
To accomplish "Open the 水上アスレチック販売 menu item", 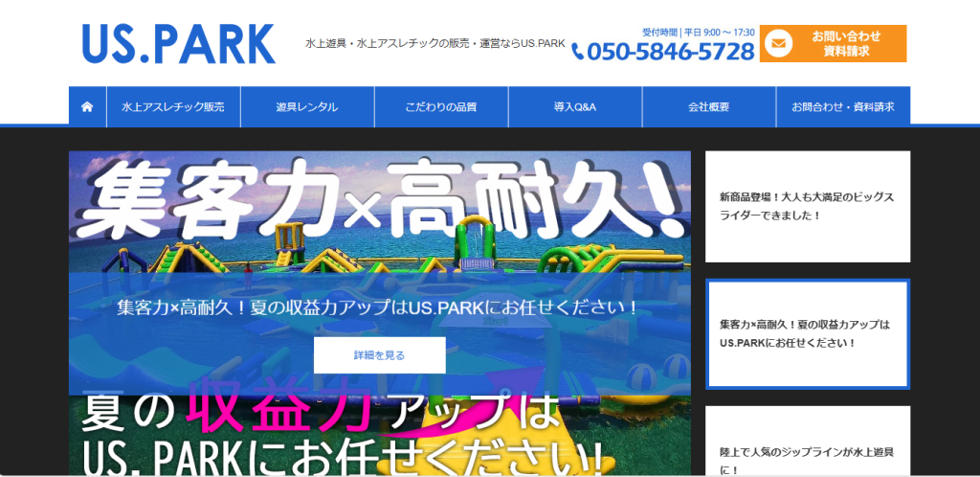I will (173, 106).
